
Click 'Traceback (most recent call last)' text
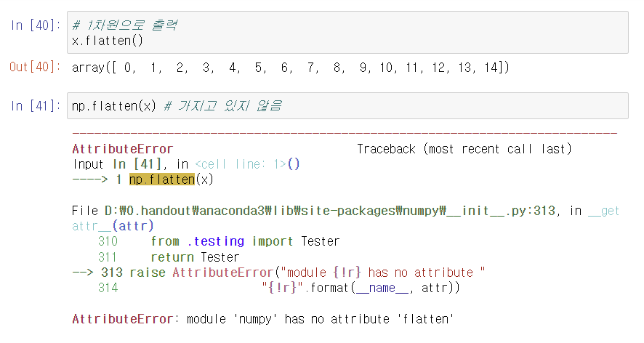[x=464, y=149]
